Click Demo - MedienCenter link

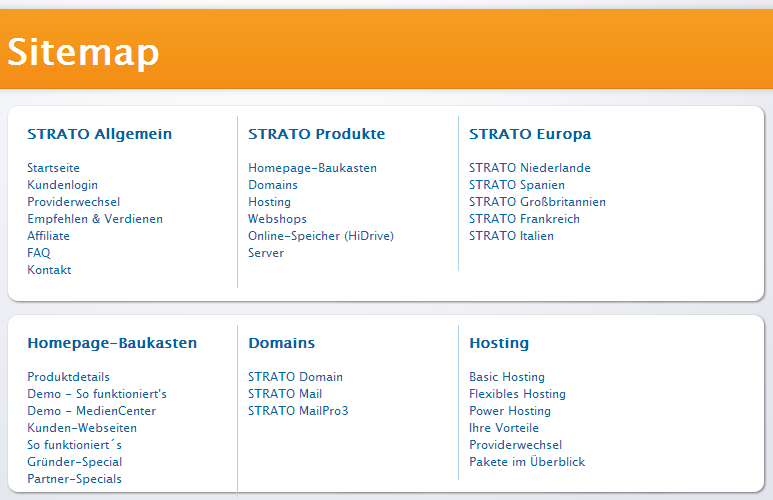pyautogui.click(x=91, y=411)
